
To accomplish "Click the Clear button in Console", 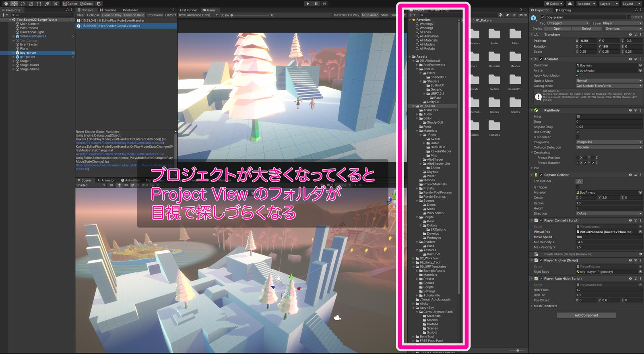I will click(x=80, y=15).
